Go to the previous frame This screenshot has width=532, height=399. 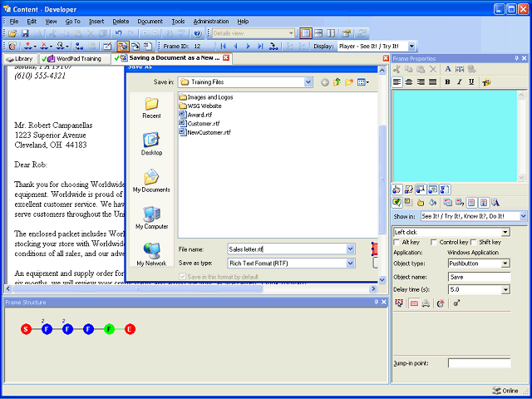(235, 47)
